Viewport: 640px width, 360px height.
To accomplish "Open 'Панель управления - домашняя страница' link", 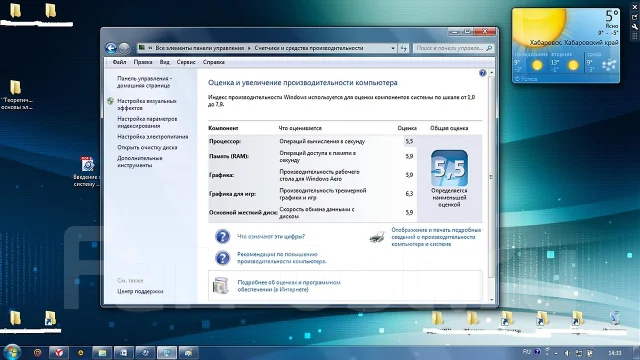I will pos(144,82).
